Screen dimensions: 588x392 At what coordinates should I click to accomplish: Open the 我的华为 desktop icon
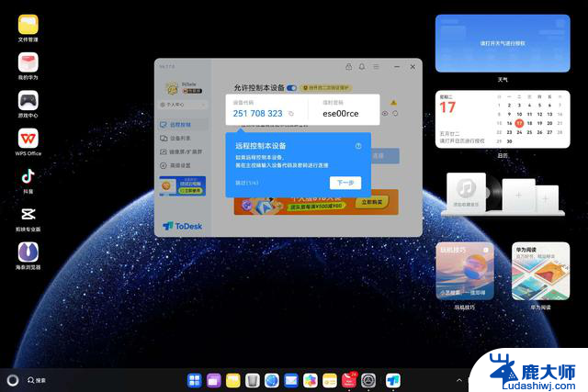[x=28, y=62]
